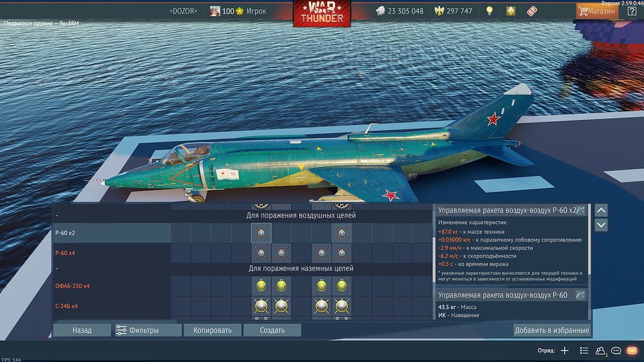Click the War Thunder logo
644x362 pixels.
tap(322, 13)
